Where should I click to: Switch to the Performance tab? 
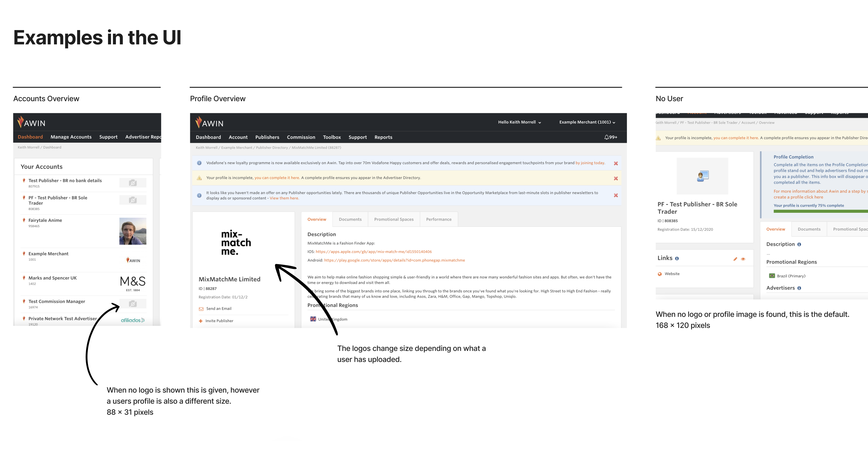pos(438,219)
